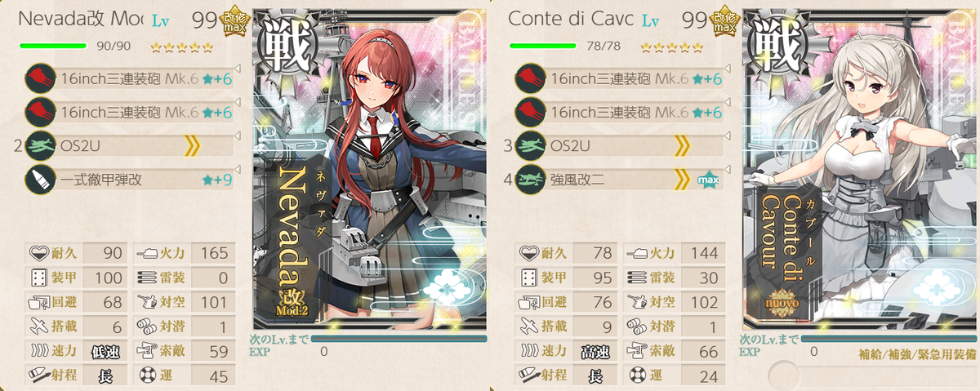The image size is (980, 391).
Task: Click Nevada's 火力 165 stat row
Action: pyautogui.click(x=185, y=253)
